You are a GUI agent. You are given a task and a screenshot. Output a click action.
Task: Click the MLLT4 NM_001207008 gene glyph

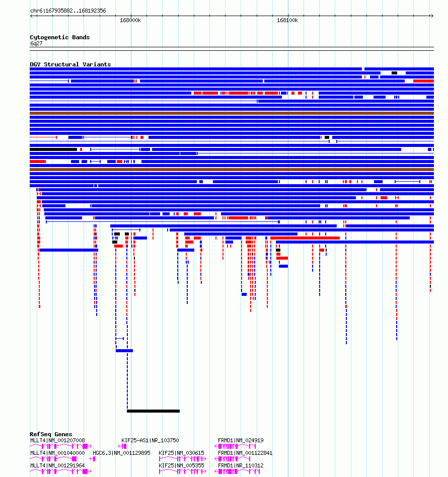click(x=60, y=446)
